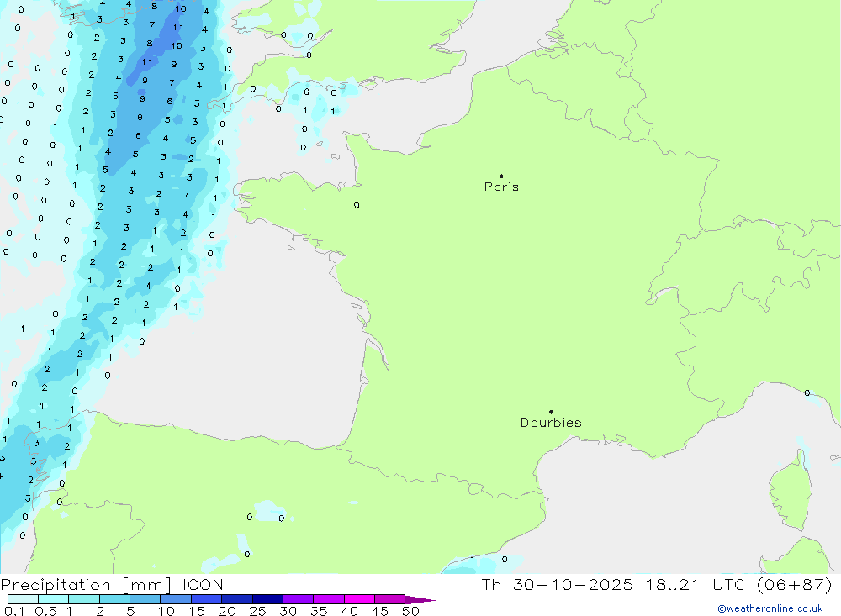Select the 15–20 mm legend color box

click(x=206, y=599)
